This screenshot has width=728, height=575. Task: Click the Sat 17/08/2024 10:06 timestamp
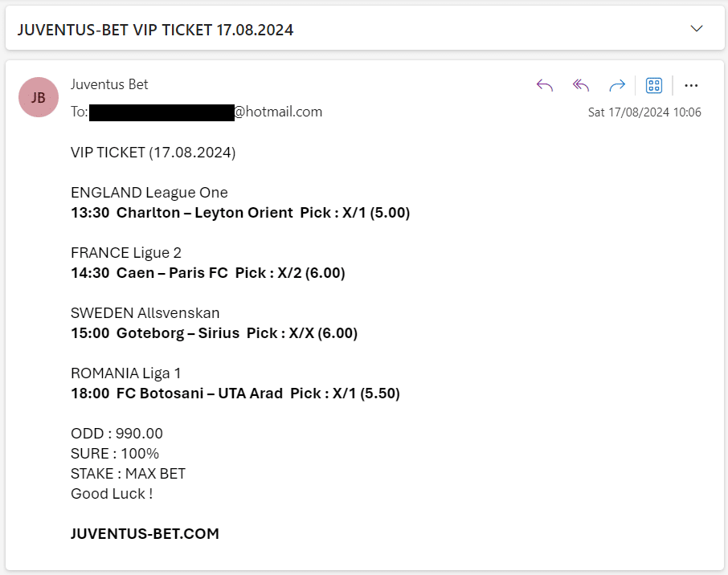click(644, 112)
